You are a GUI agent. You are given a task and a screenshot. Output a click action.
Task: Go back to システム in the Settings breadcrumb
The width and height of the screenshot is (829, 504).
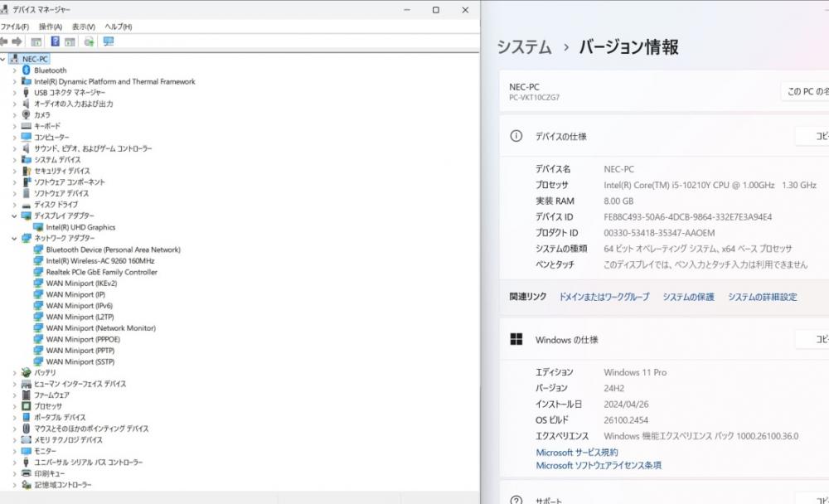click(524, 47)
